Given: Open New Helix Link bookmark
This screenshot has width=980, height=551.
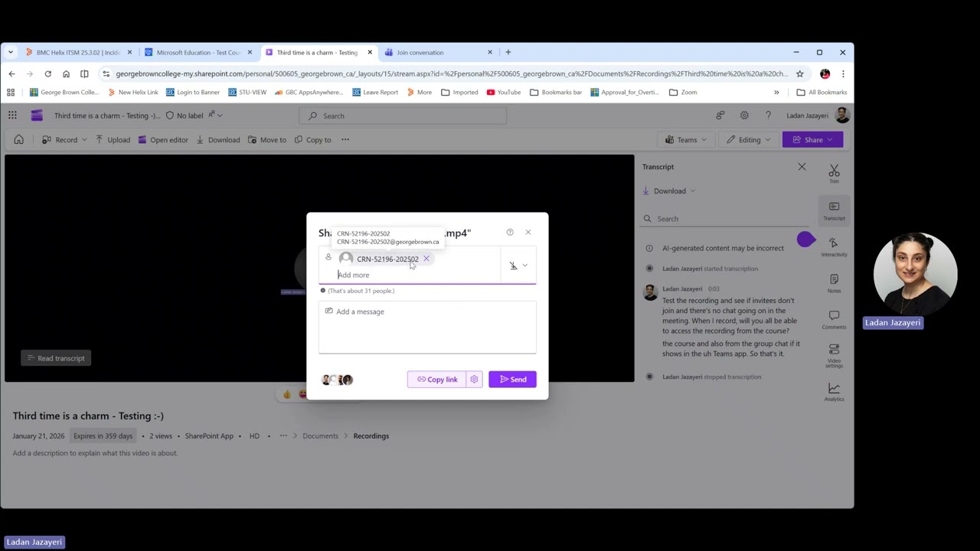Looking at the screenshot, I should click(x=132, y=93).
